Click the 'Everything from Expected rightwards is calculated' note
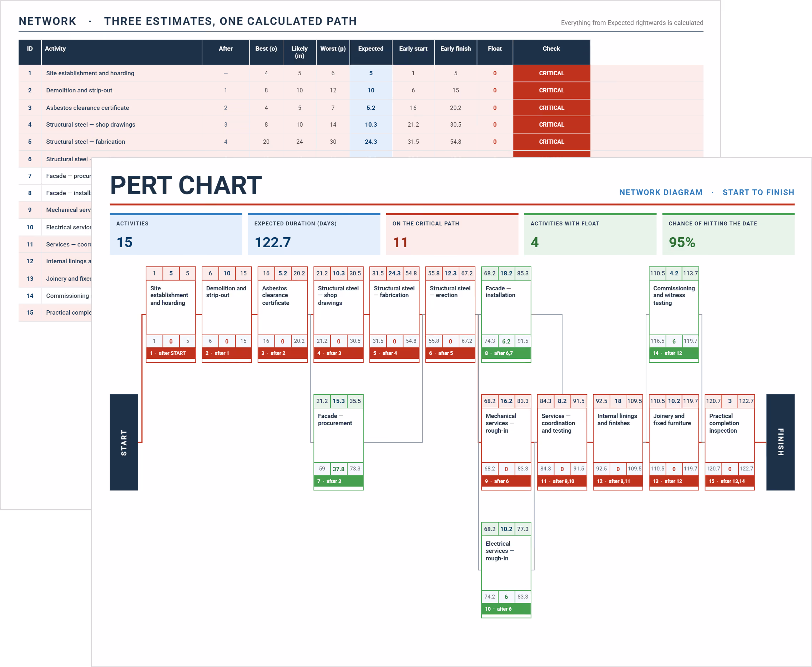Image resolution: width=812 pixels, height=667 pixels. (632, 23)
